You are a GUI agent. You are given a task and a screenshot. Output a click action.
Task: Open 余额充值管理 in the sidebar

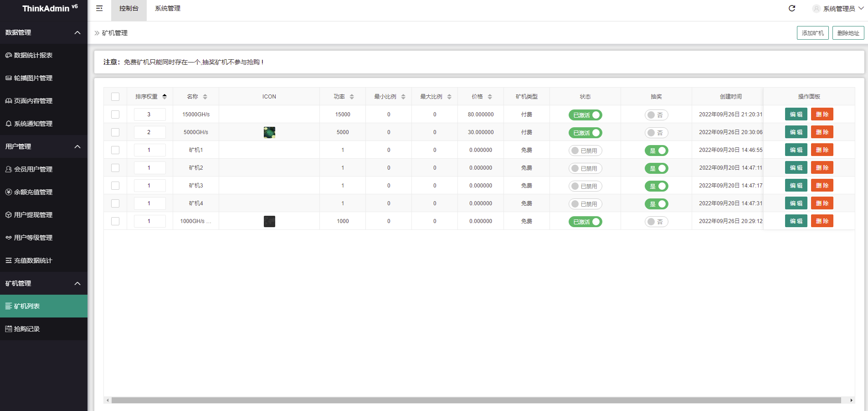33,192
